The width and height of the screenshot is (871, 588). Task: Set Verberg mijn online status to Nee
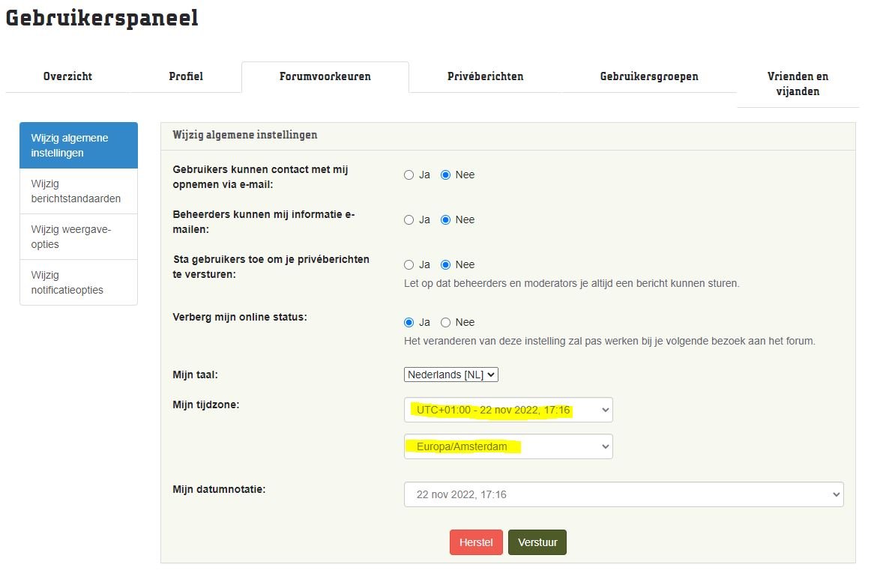pos(445,323)
